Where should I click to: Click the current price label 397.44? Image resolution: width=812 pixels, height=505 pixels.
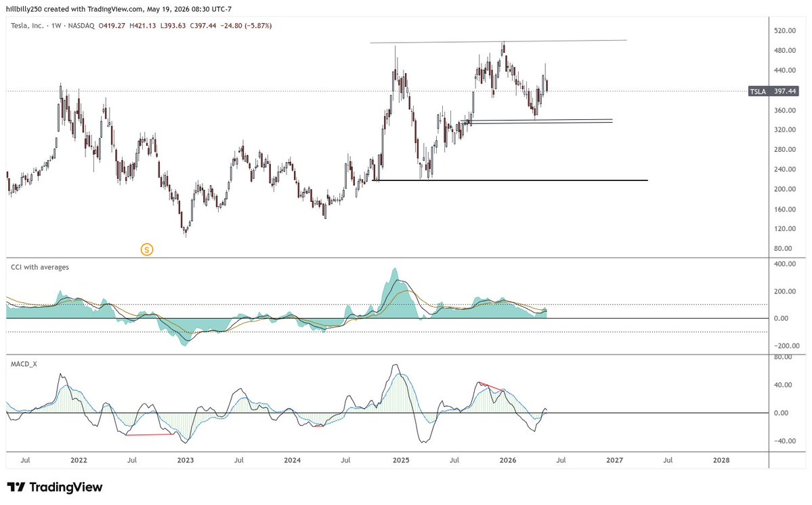pyautogui.click(x=784, y=92)
